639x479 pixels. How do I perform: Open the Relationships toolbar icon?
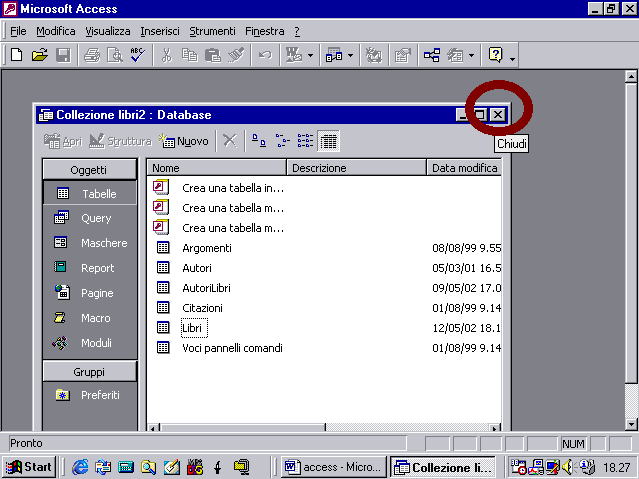432,55
